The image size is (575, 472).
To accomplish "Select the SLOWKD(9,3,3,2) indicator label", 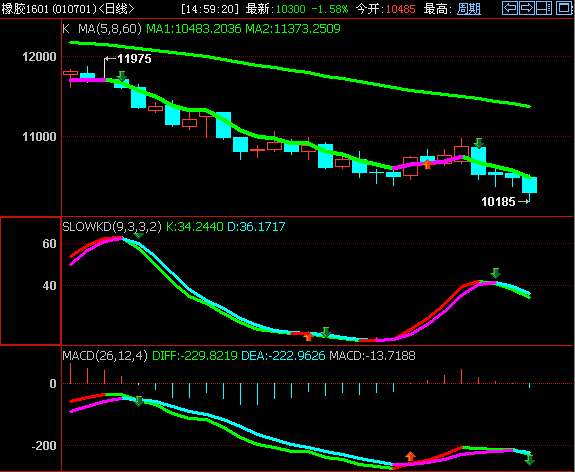I will pyautogui.click(x=112, y=226).
